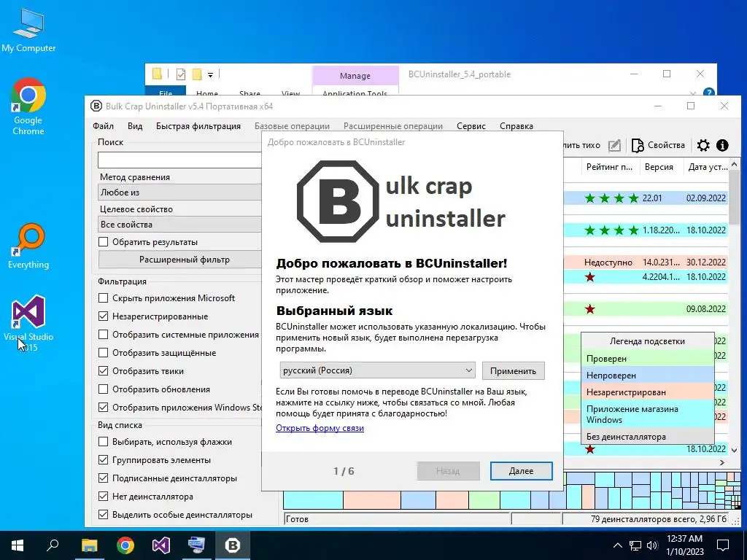Click the taskbar search magnifier

tap(53, 545)
